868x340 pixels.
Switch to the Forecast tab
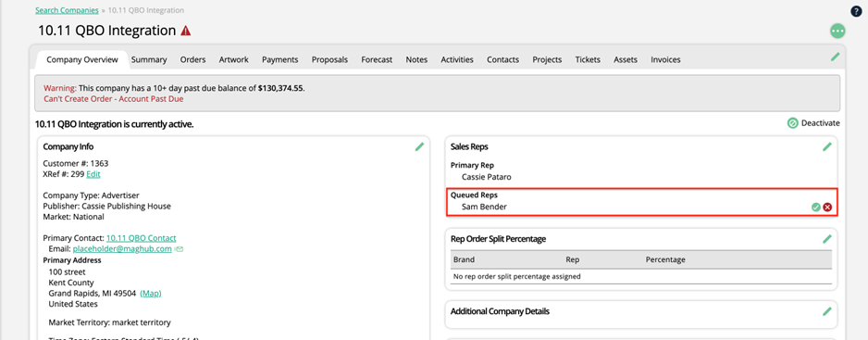[377, 60]
